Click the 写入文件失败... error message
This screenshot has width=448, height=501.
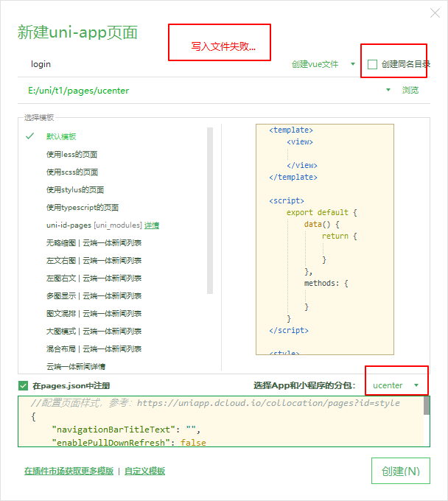coord(223,46)
